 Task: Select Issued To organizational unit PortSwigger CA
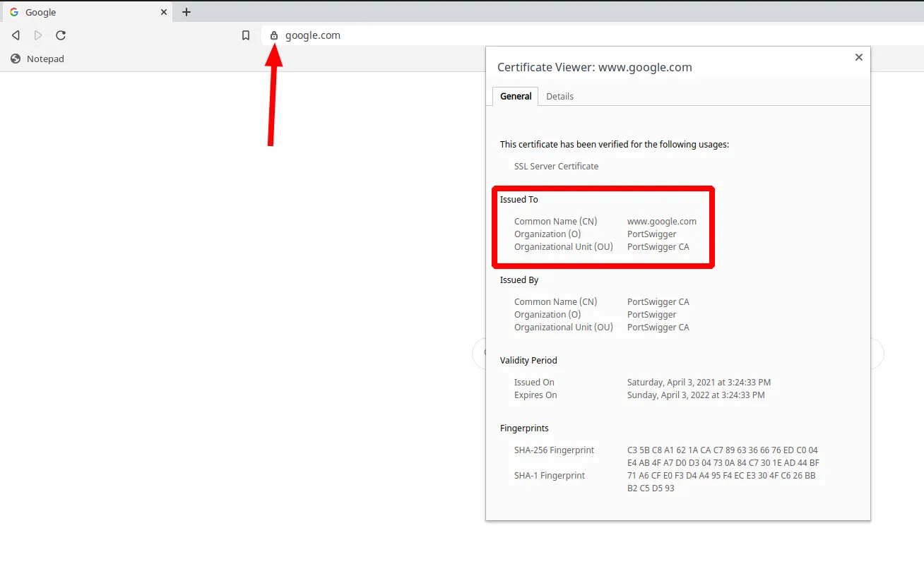point(658,246)
